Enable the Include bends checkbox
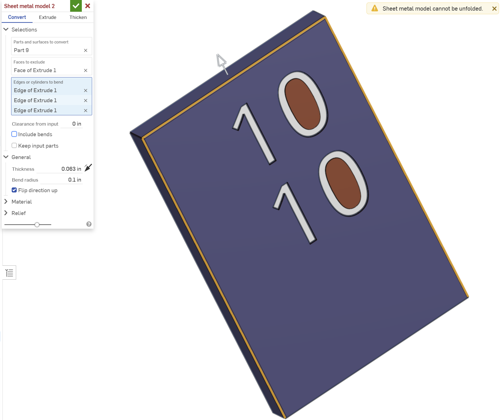This screenshot has width=504, height=420. coord(14,134)
